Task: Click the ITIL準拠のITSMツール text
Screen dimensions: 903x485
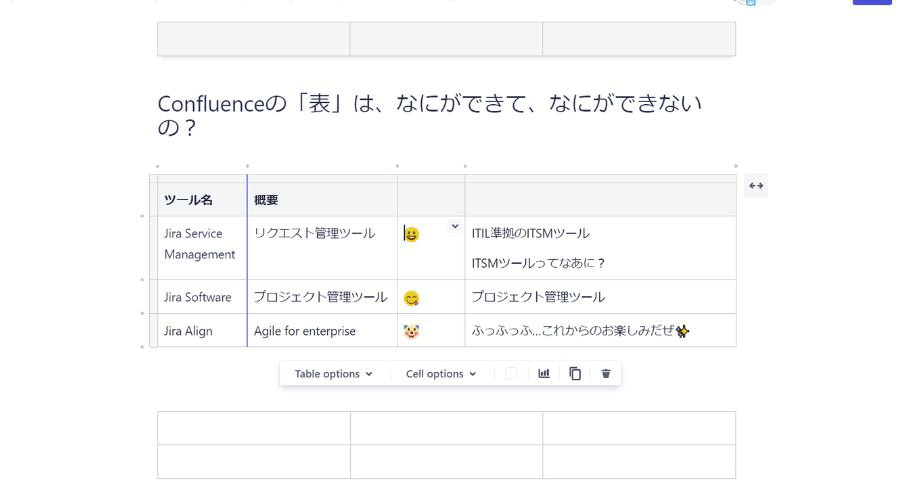Action: pyautogui.click(x=530, y=233)
